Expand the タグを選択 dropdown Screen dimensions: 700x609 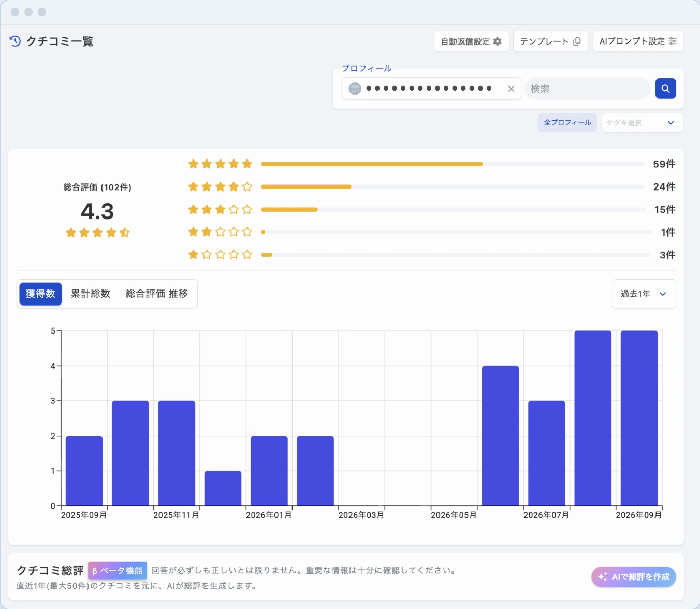[643, 123]
